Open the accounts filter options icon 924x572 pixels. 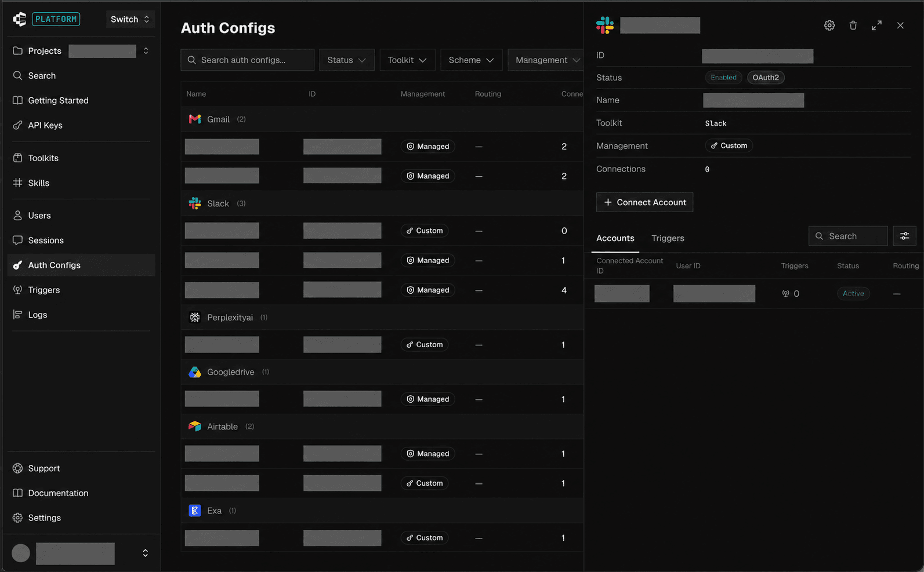904,236
